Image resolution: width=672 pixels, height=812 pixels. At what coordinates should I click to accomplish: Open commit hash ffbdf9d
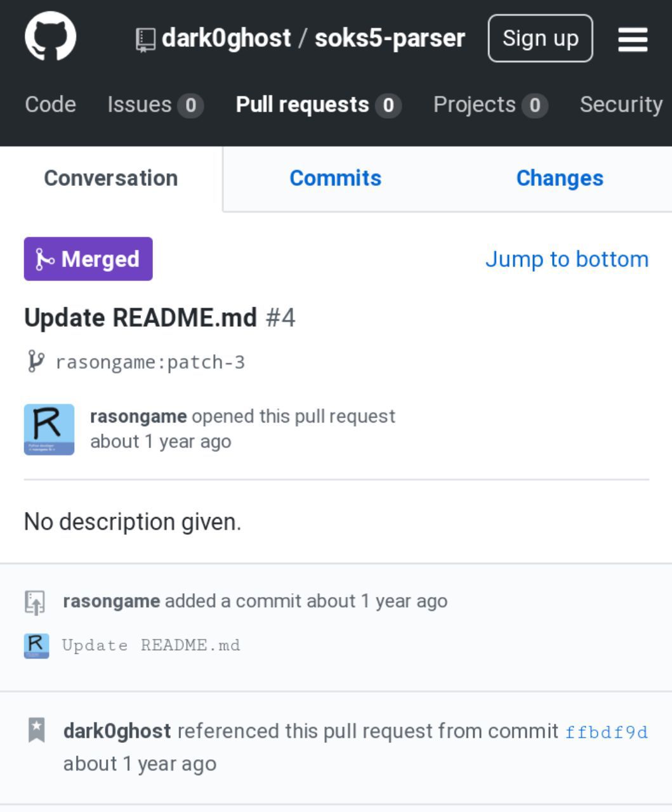(x=607, y=732)
